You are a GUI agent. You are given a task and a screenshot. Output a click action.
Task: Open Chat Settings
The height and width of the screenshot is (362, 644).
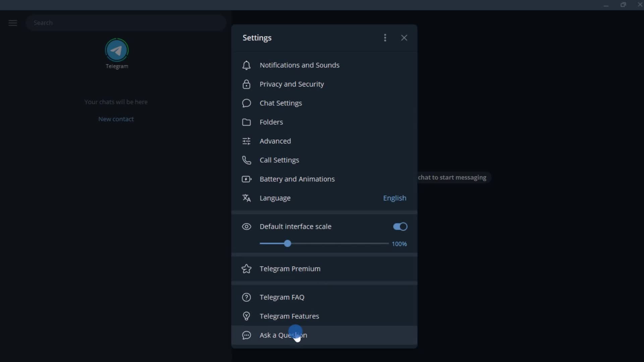point(324,103)
